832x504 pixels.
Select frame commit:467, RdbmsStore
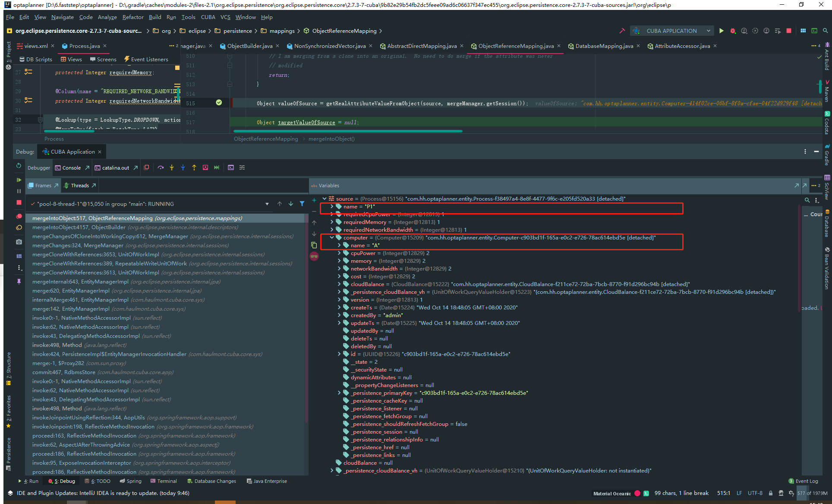point(103,372)
